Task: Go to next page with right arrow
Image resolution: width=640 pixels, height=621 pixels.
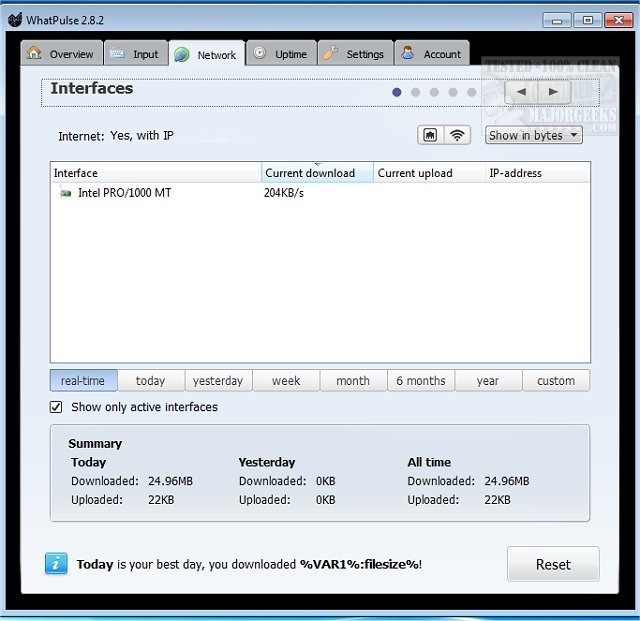Action: [553, 92]
